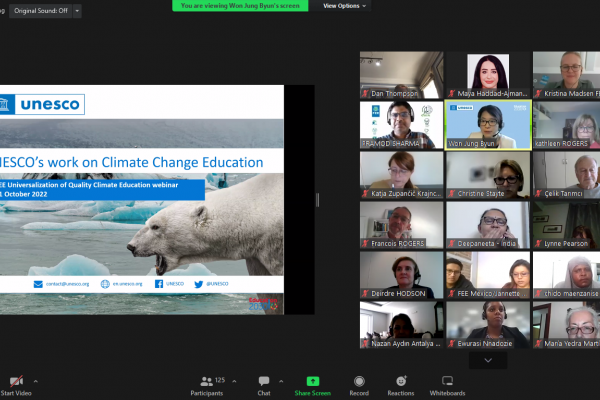Click the Twitter icon on the slide
This screenshot has width=600, height=400.
[199, 284]
